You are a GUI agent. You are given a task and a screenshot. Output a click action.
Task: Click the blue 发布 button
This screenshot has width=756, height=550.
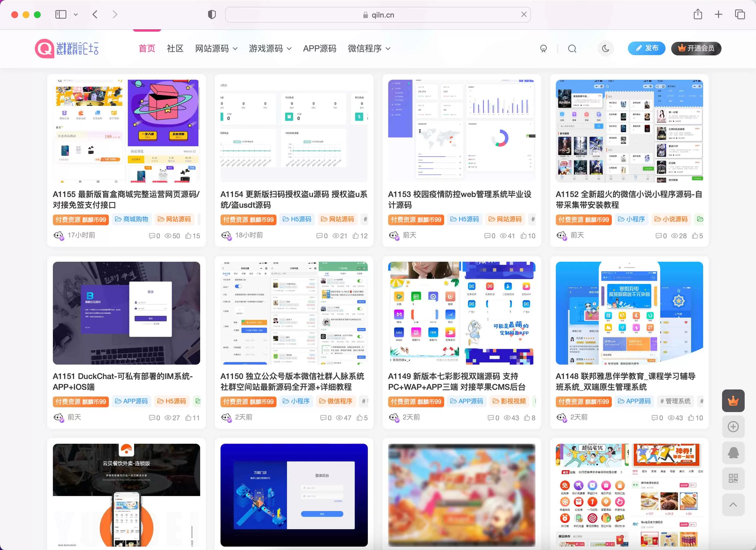click(x=646, y=48)
